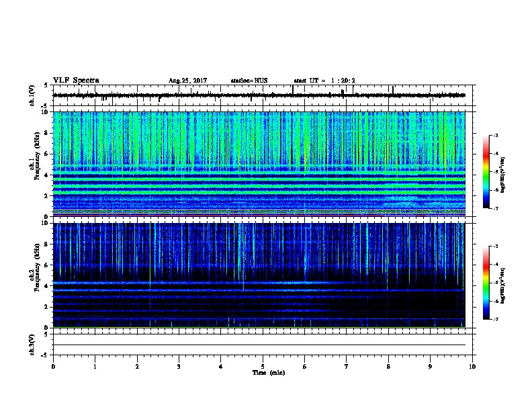Click time axis tick label "1"

pos(95,367)
